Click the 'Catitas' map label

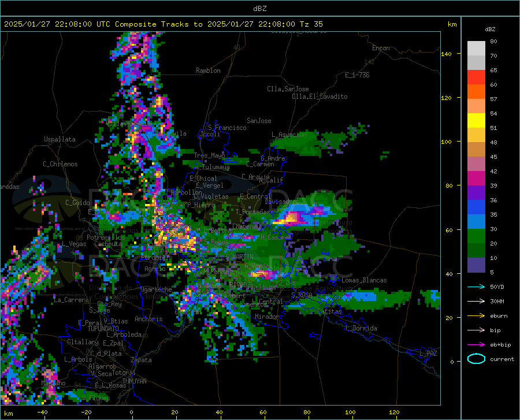[329, 311]
